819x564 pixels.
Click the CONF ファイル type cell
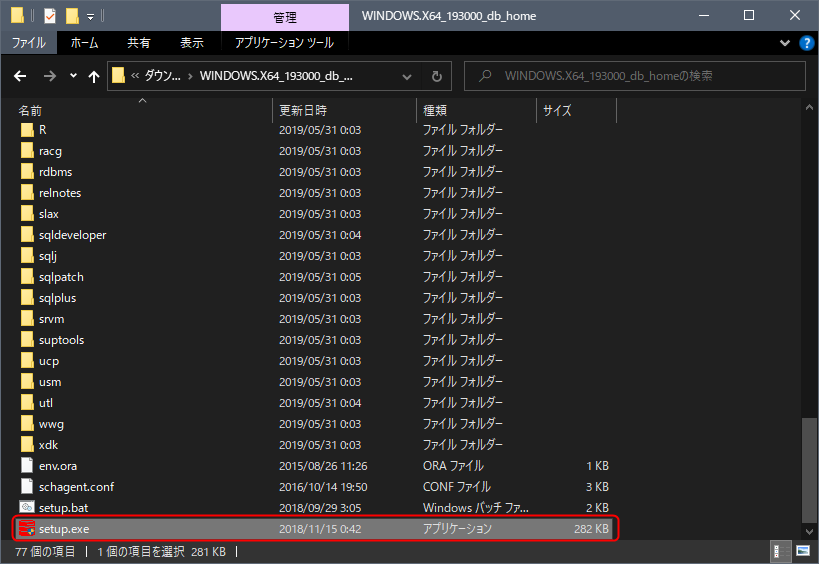click(x=457, y=487)
